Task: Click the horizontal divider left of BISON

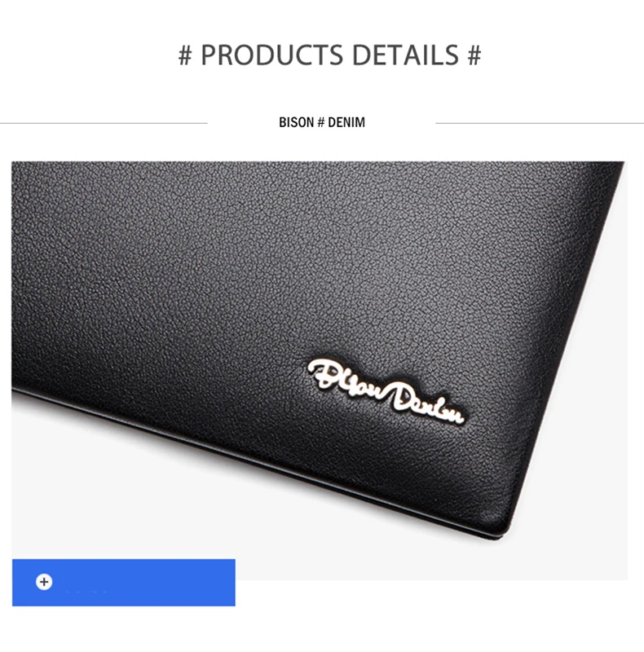Action: (104, 123)
